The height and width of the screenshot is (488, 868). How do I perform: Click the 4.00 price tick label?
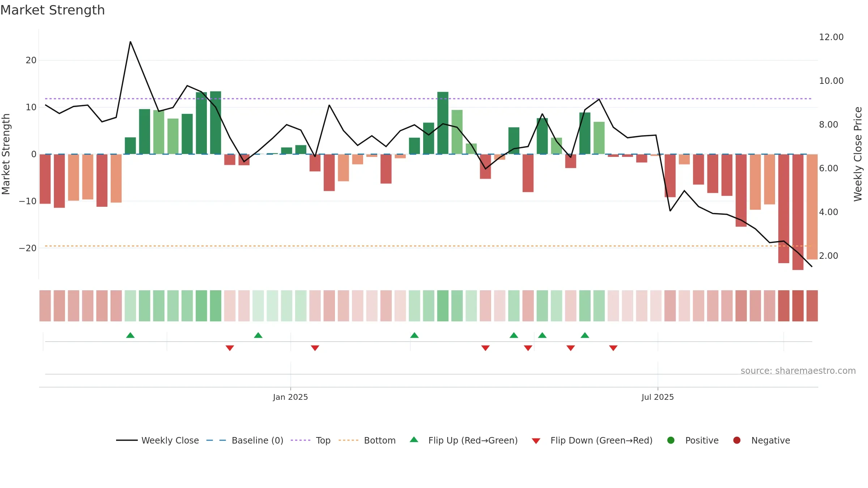(828, 212)
